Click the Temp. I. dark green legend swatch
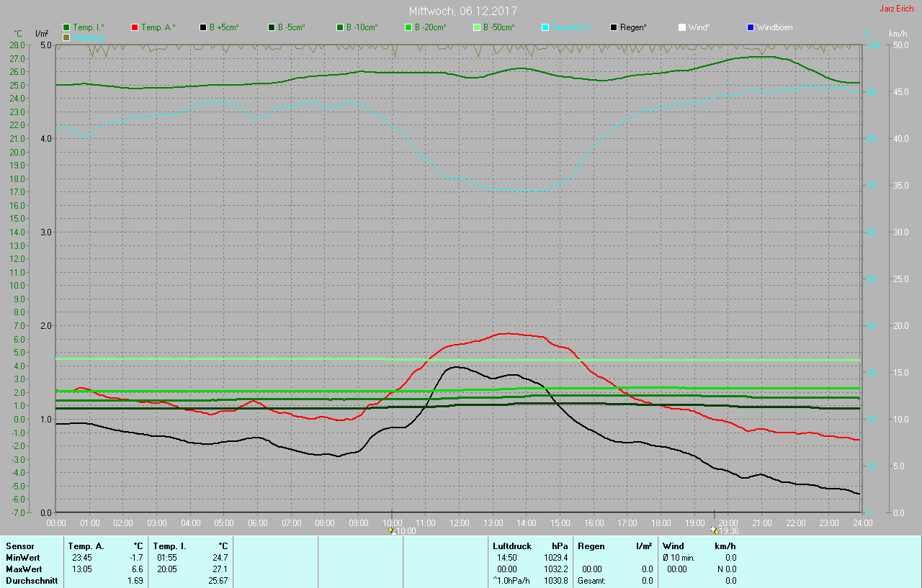This screenshot has width=922, height=588. [x=66, y=27]
